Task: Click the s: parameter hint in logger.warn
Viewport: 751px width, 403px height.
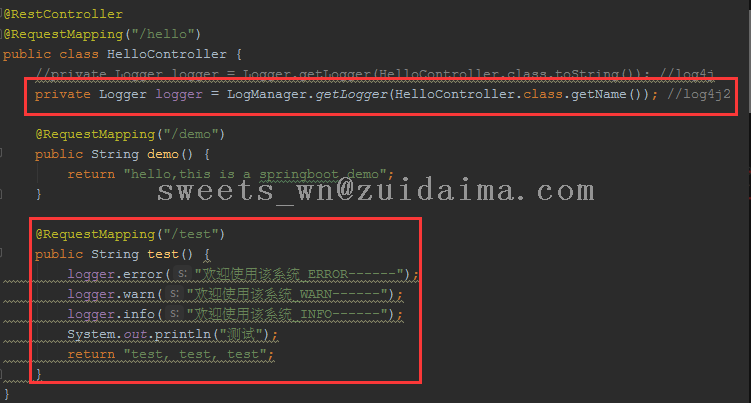Action: tap(174, 293)
